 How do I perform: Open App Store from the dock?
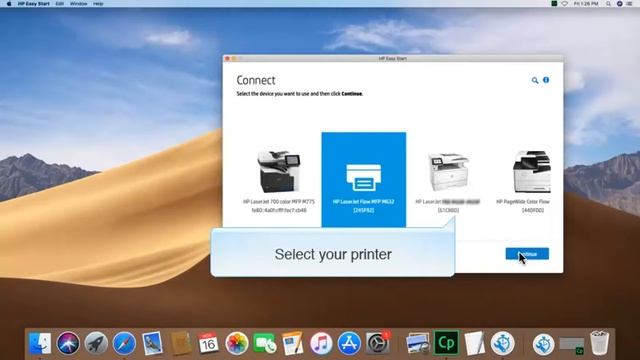349,343
